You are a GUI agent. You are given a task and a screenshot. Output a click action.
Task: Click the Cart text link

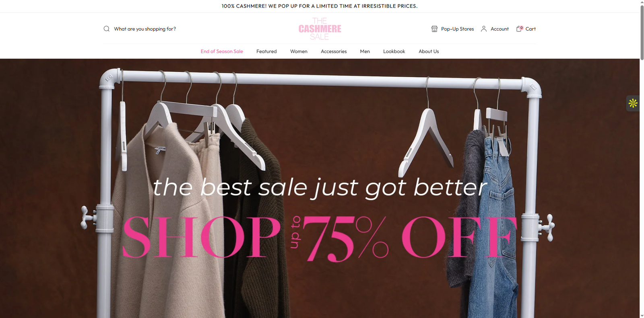point(530,29)
